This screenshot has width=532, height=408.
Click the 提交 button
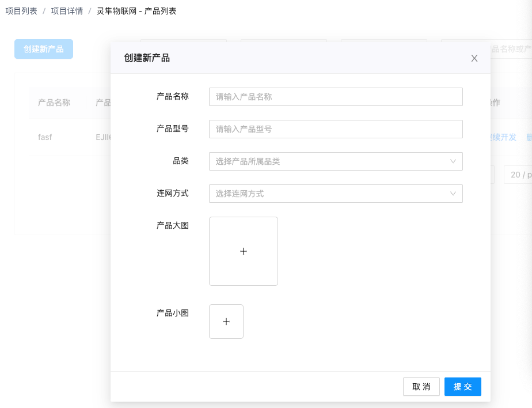[462, 387]
